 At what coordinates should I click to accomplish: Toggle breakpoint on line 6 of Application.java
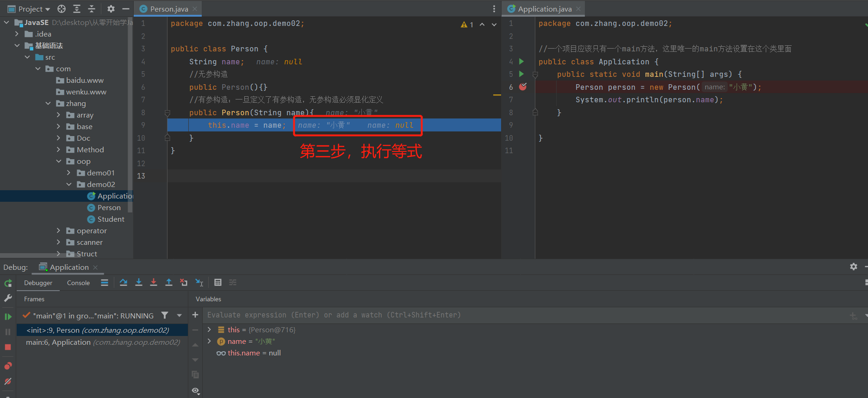523,87
